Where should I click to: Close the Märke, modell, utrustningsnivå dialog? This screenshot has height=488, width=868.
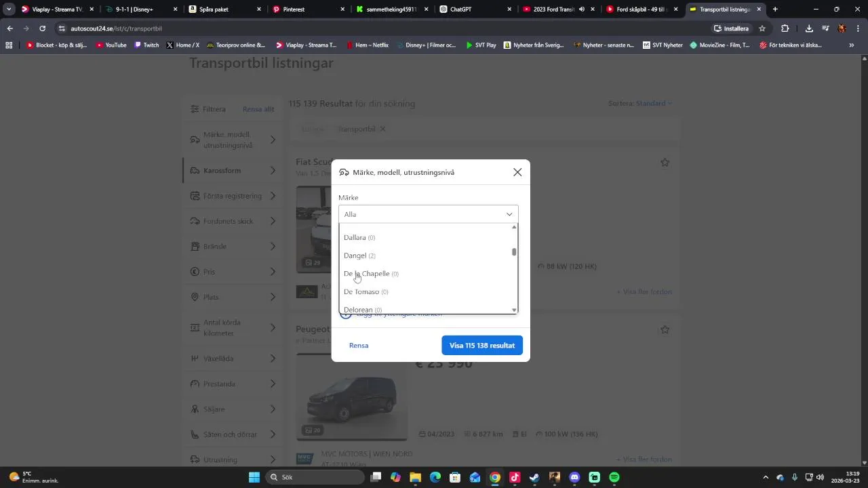click(x=517, y=172)
